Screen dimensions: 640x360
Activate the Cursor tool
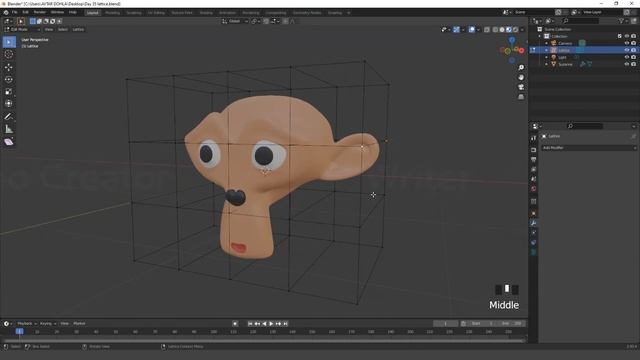coord(9,54)
